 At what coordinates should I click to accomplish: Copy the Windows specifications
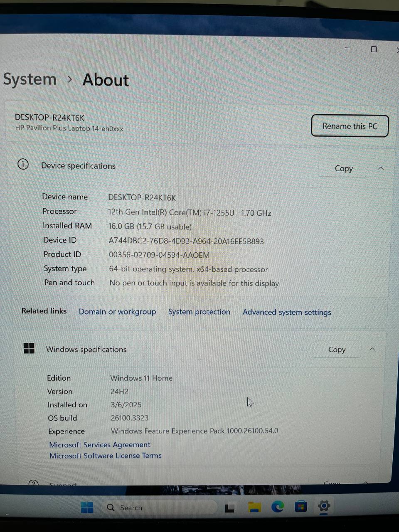pos(337,350)
